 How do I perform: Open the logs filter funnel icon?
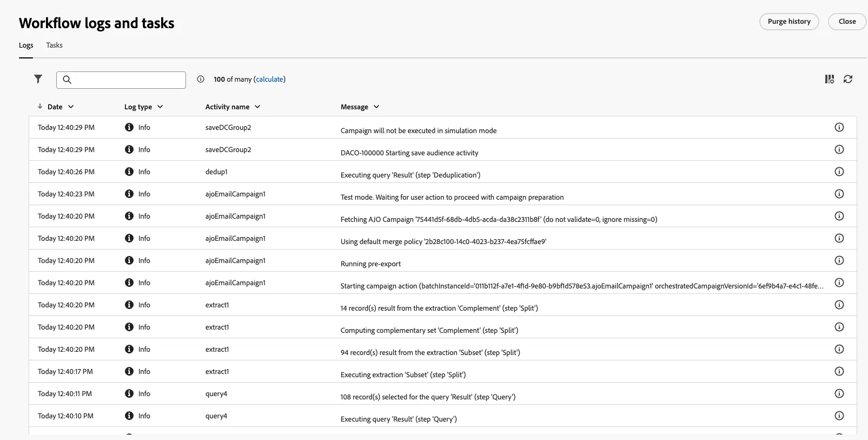38,79
